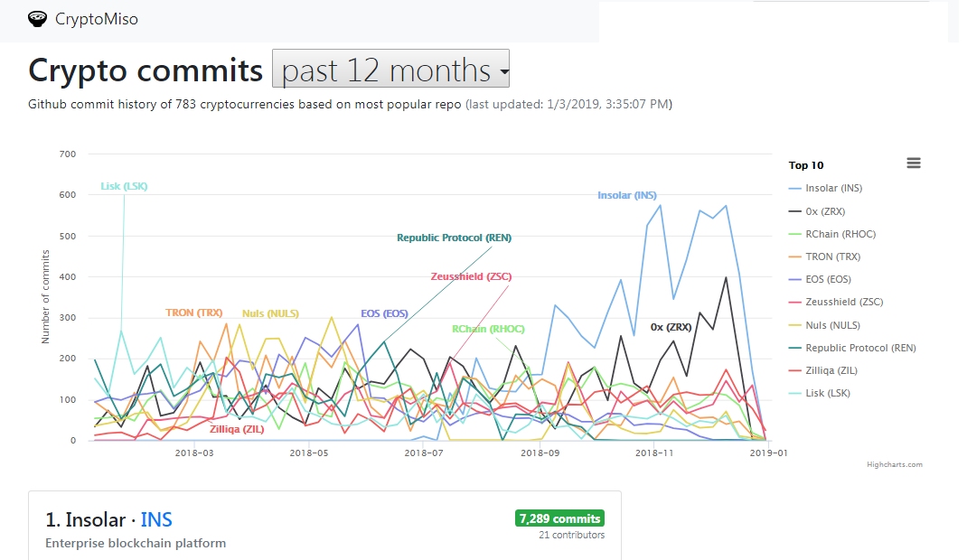Click the CryptoMiso bowl logo icon
This screenshot has height=560, width=967.
point(38,19)
